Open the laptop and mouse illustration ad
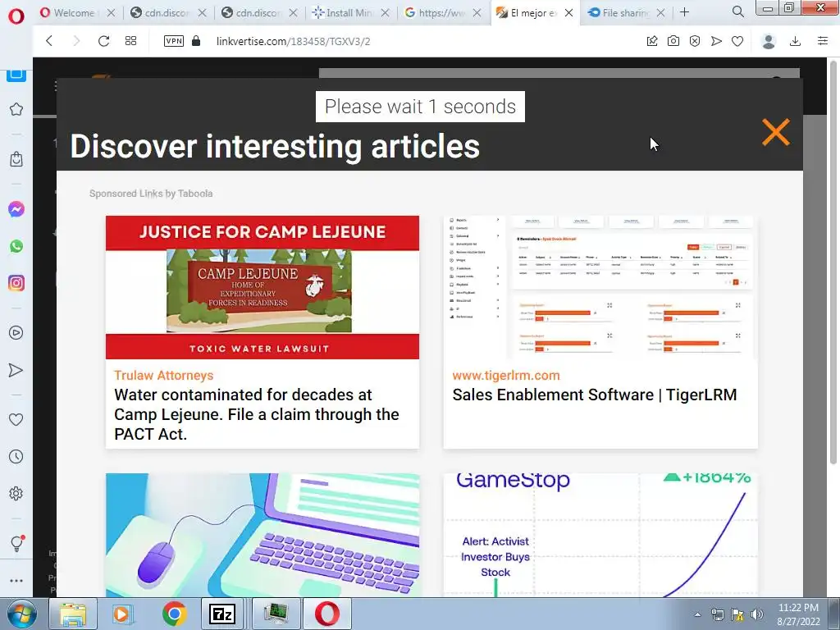840x630 pixels. tap(262, 535)
